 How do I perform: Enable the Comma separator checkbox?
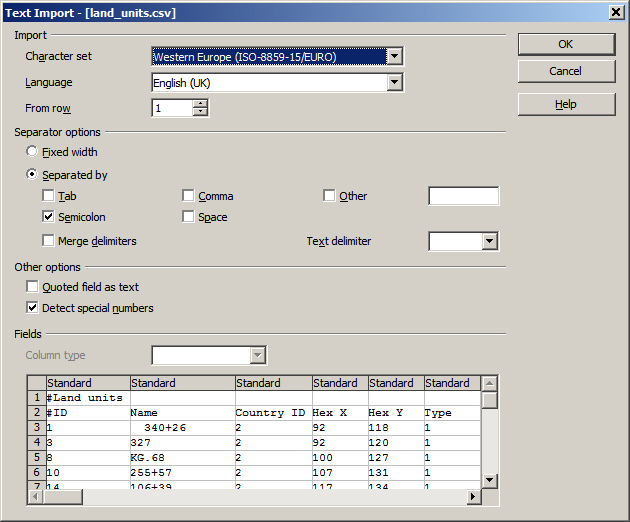click(x=188, y=196)
